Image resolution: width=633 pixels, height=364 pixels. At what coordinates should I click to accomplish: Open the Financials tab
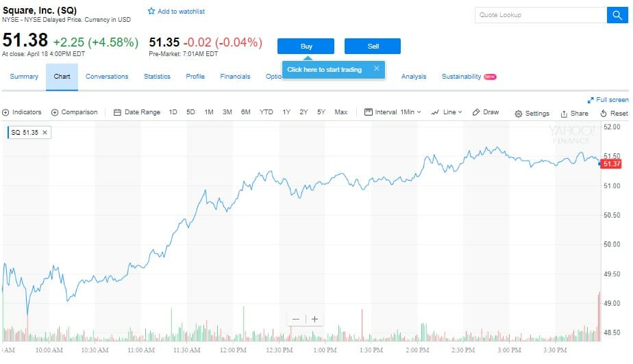click(235, 77)
